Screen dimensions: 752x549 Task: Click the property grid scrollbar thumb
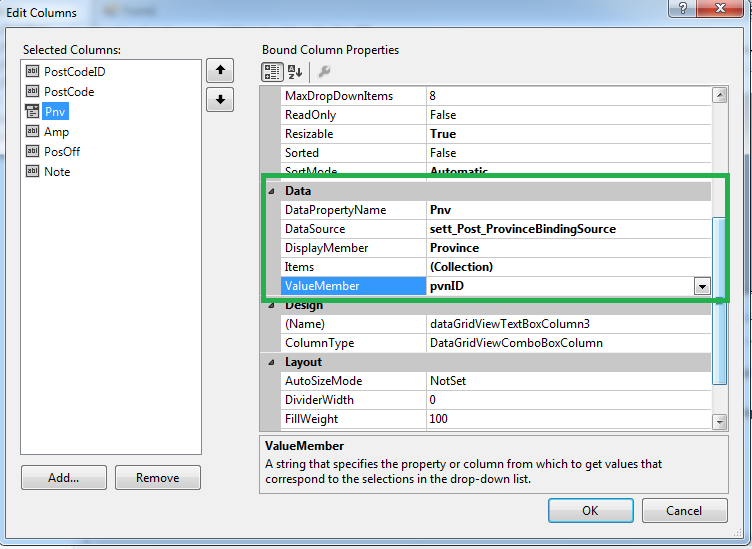click(719, 301)
